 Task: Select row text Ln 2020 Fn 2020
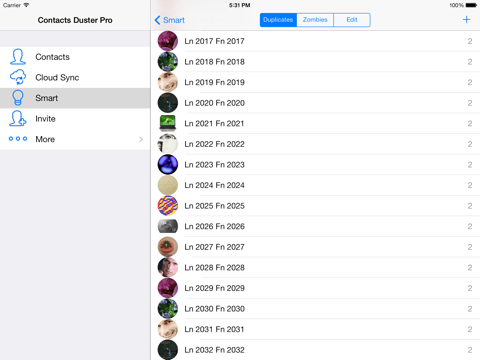click(x=214, y=103)
